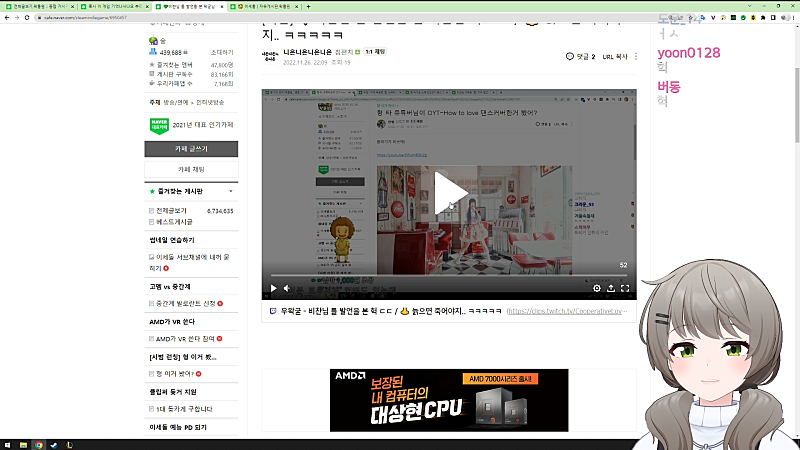Open the 베스트게시글 board
Viewport: 800px width, 450px height.
pos(174,222)
